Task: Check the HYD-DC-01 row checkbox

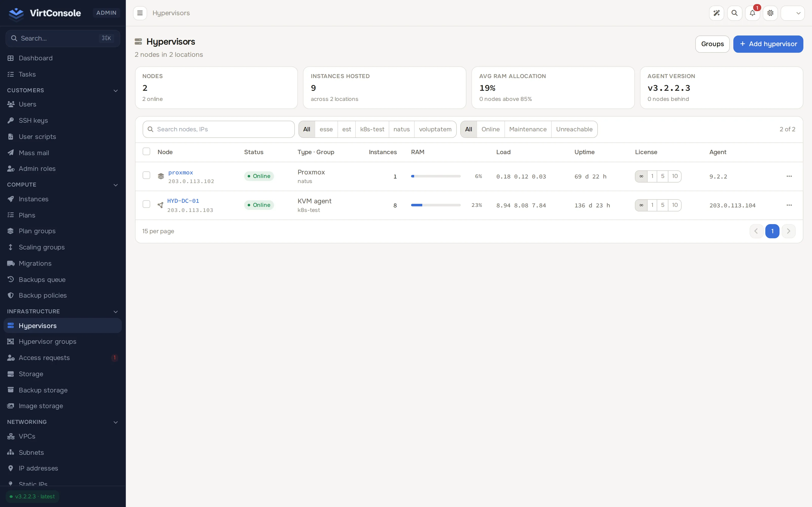Action: (146, 204)
